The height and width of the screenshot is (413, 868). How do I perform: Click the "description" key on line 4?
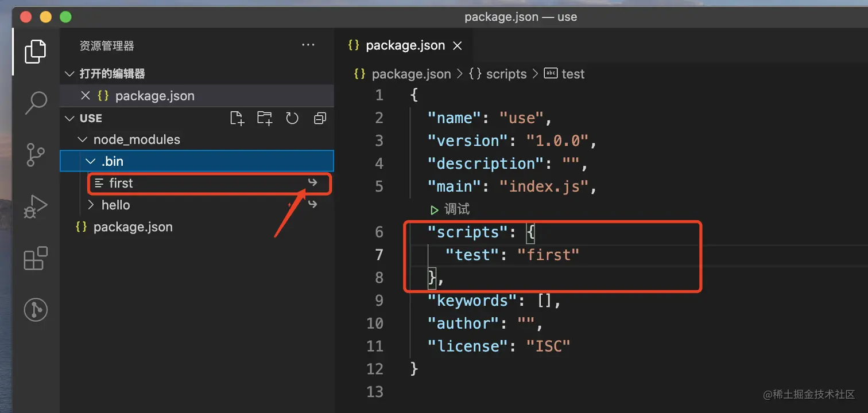[485, 164]
